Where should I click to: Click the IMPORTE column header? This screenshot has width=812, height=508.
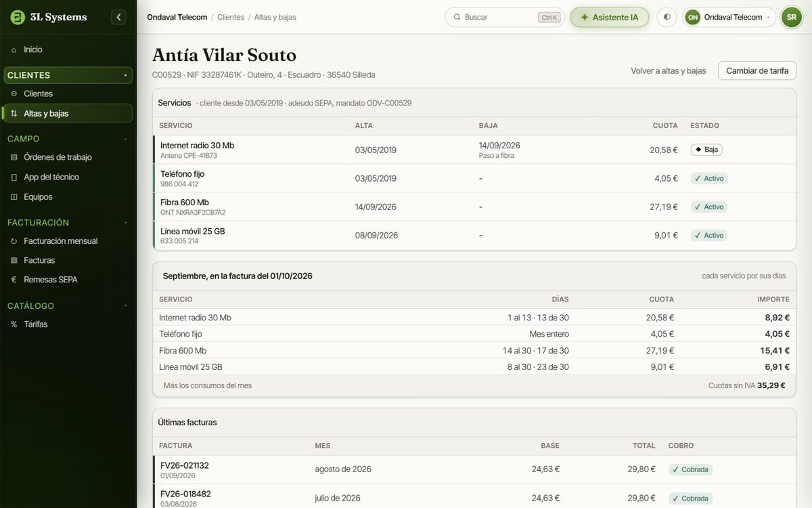pyautogui.click(x=773, y=299)
